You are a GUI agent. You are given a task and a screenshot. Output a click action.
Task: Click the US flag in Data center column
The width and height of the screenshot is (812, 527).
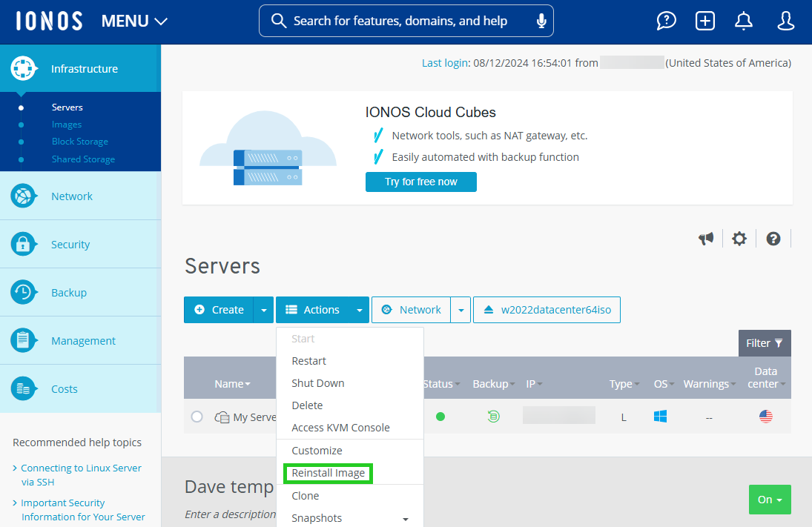(766, 417)
